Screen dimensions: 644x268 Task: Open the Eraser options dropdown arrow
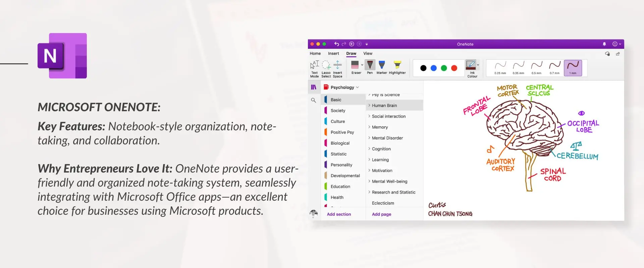pos(362,65)
